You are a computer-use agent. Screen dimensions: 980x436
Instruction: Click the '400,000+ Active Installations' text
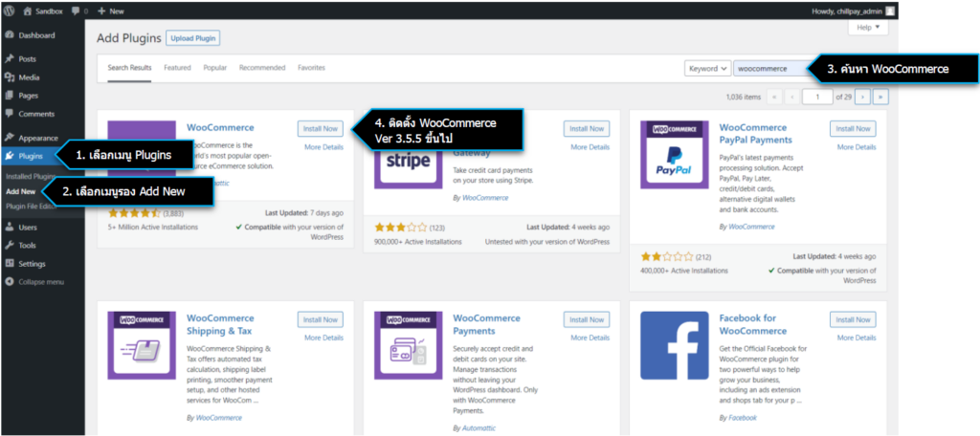[684, 272]
